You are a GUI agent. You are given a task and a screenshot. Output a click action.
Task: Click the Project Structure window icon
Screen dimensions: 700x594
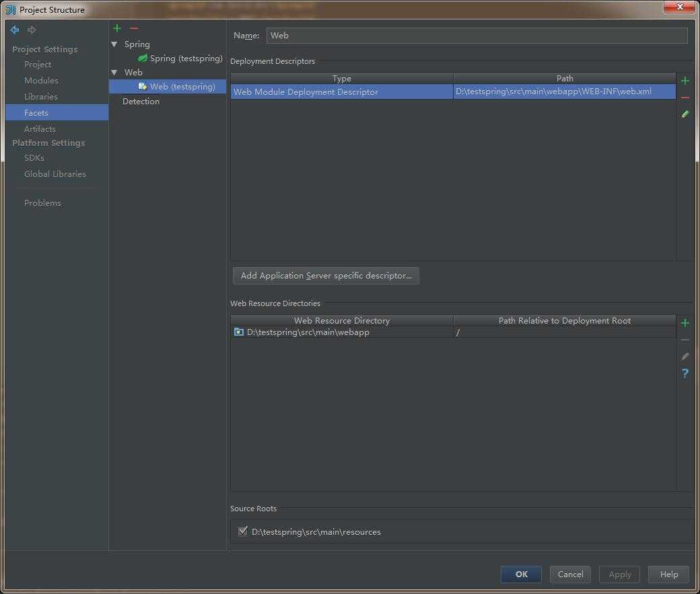(x=11, y=10)
